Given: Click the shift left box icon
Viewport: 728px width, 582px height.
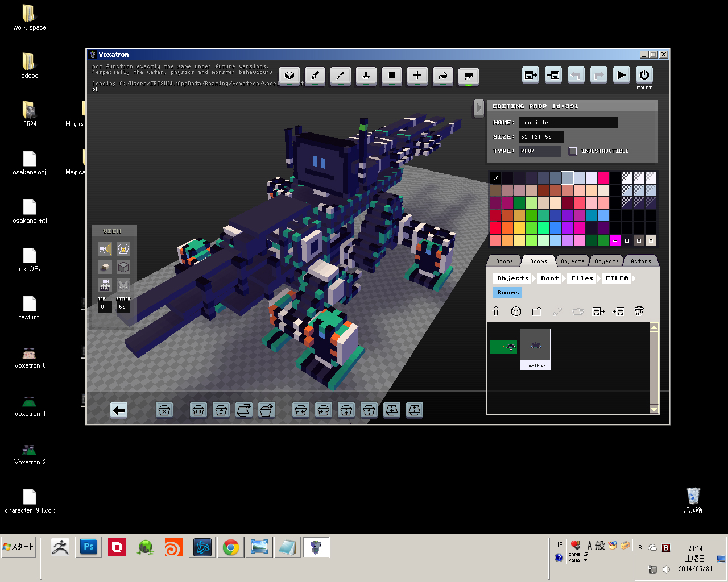Looking at the screenshot, I should pyautogui.click(x=301, y=410).
